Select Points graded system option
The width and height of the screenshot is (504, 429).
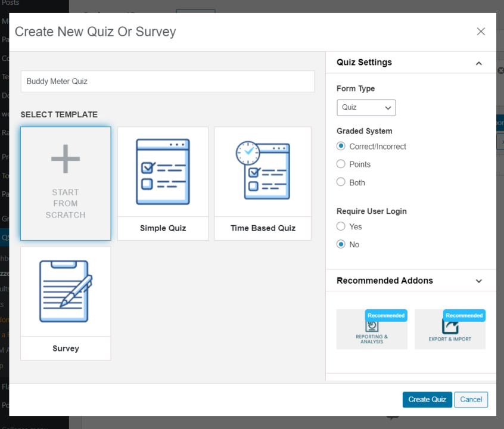point(341,164)
